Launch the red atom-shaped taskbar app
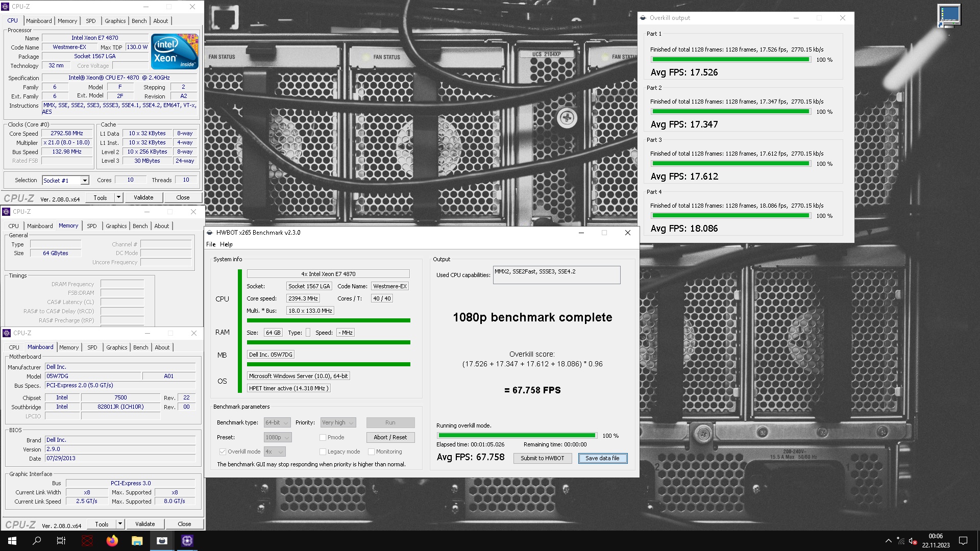This screenshot has width=980, height=551. point(87,541)
